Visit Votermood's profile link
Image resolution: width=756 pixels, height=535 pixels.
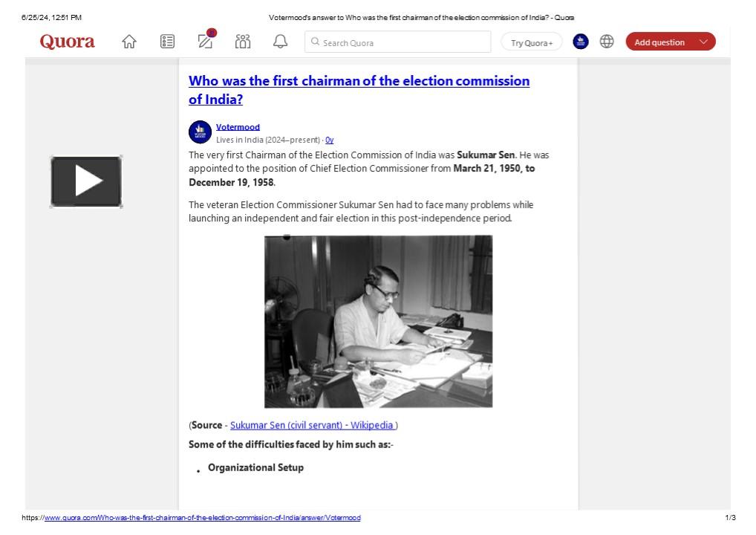pyautogui.click(x=237, y=126)
